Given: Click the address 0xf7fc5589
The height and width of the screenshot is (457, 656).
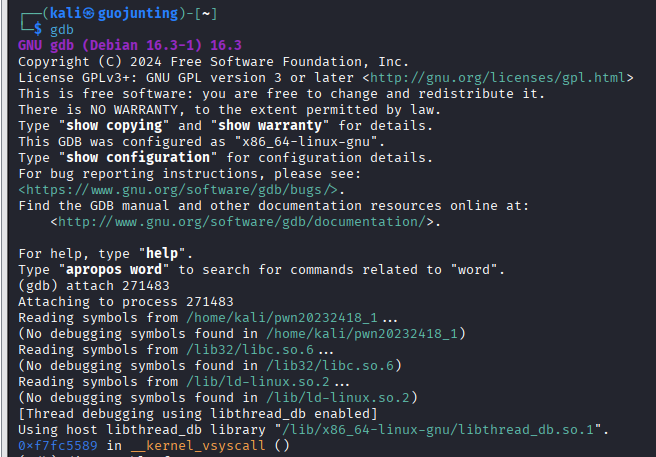Looking at the screenshot, I should click(x=58, y=446).
